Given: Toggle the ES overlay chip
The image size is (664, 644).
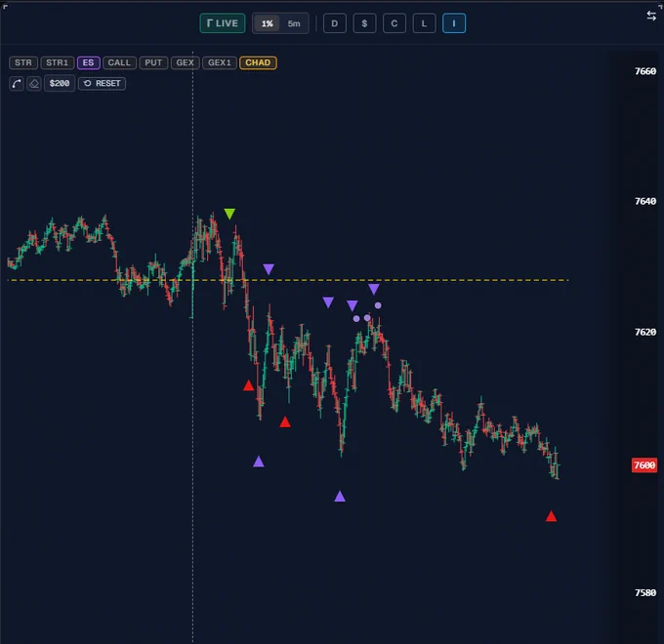Looking at the screenshot, I should [x=88, y=62].
